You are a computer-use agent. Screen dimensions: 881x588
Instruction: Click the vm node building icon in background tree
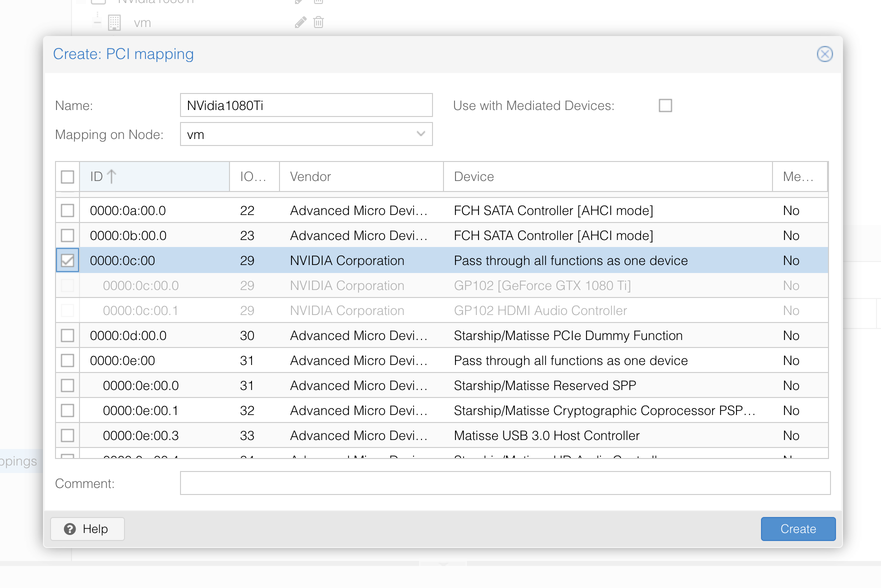click(x=114, y=22)
